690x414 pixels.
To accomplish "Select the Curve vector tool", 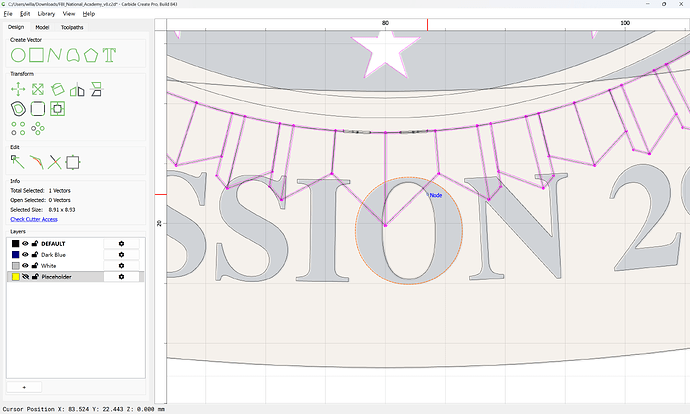I will click(x=73, y=55).
